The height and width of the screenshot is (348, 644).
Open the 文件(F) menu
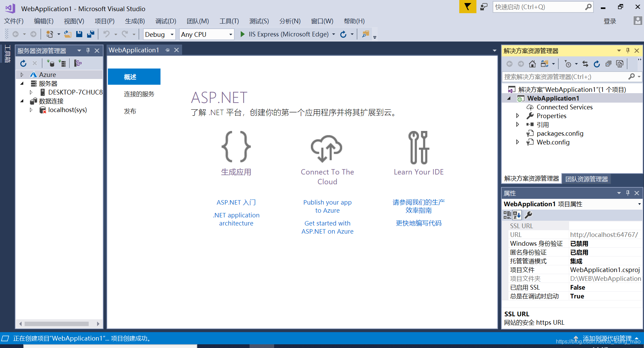14,21
